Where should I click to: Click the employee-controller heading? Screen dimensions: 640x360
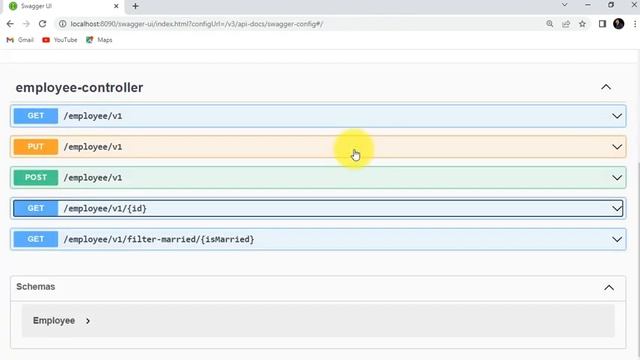[79, 87]
